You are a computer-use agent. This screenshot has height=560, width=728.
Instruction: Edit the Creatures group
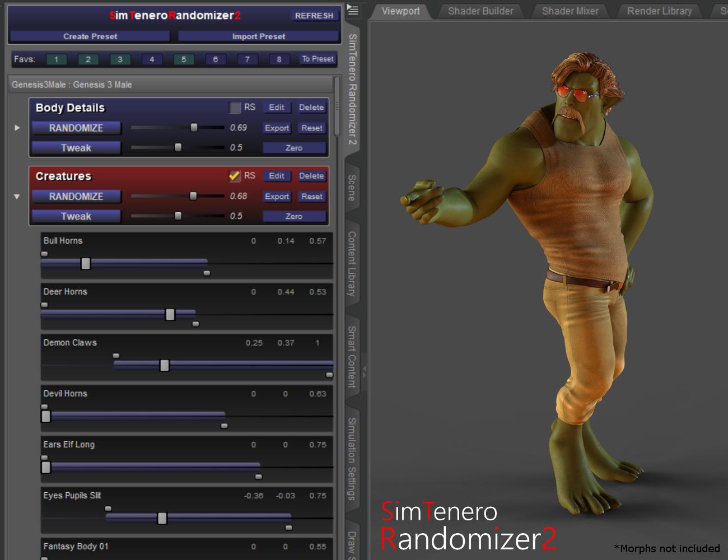click(x=277, y=176)
